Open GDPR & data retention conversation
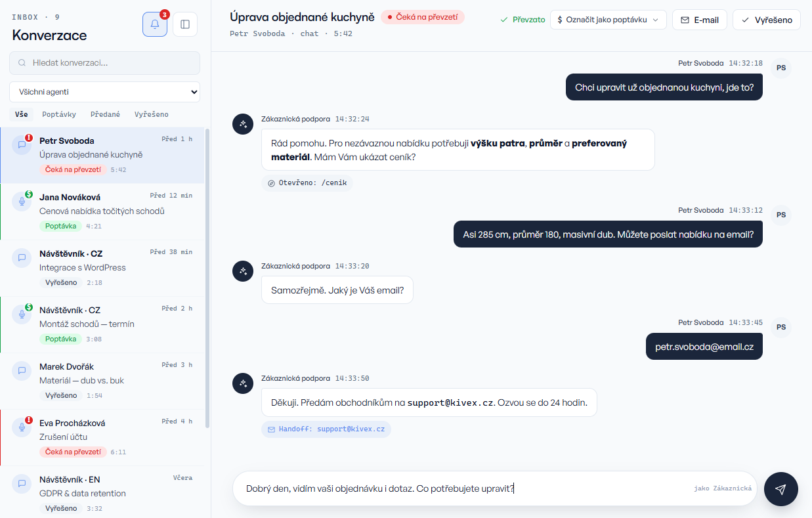The image size is (812, 518). click(x=102, y=492)
